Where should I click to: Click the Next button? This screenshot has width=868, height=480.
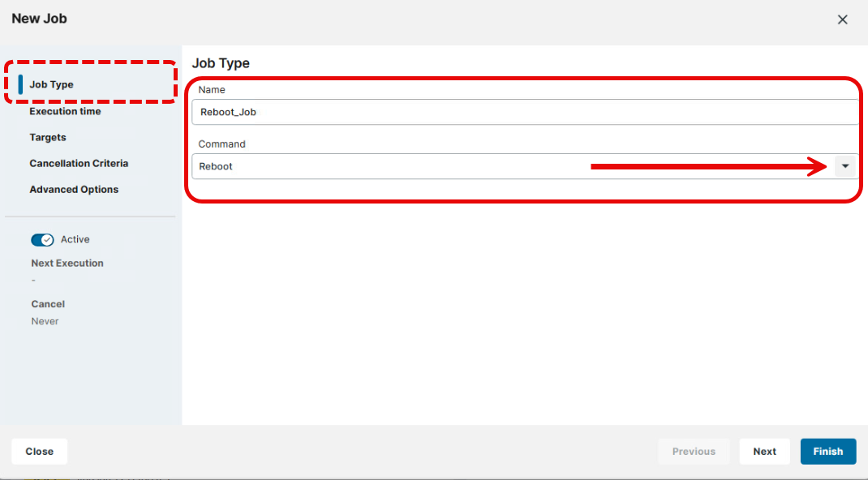[x=764, y=451]
